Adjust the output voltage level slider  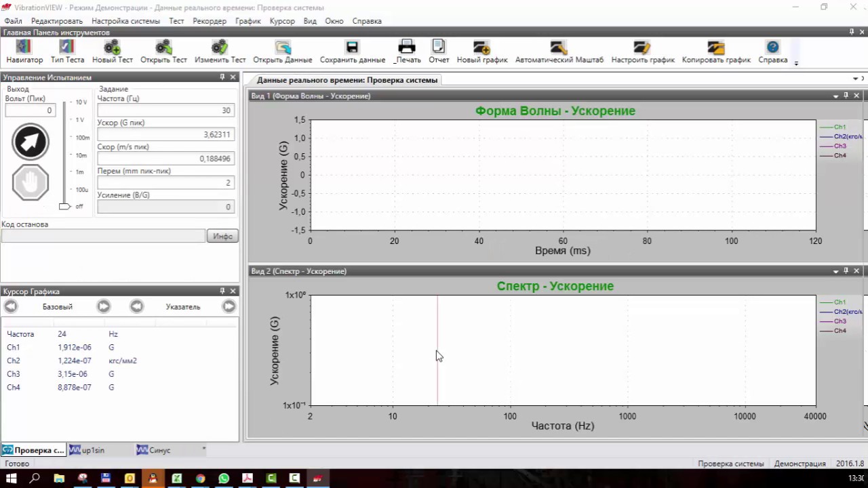coord(65,206)
